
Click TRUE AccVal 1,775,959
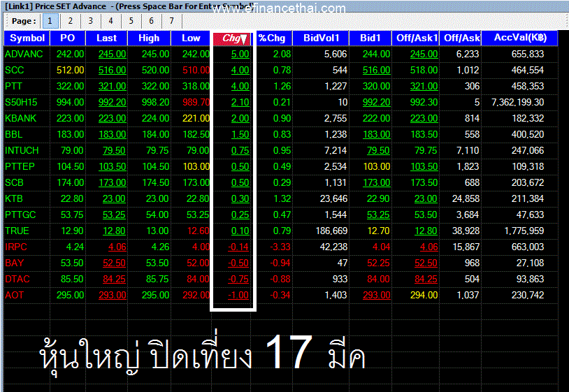[524, 231]
